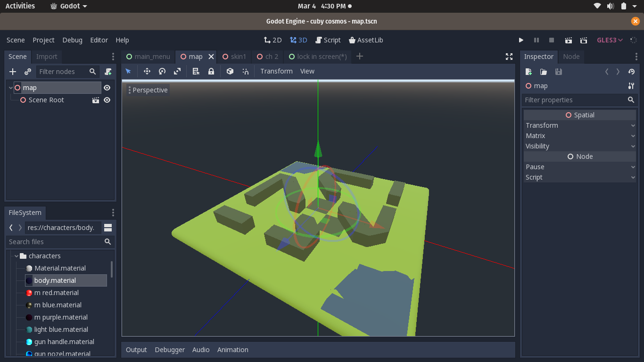Screen dimensions: 644x362
Task: Toggle distraction free mode icon
Action: 509,57
